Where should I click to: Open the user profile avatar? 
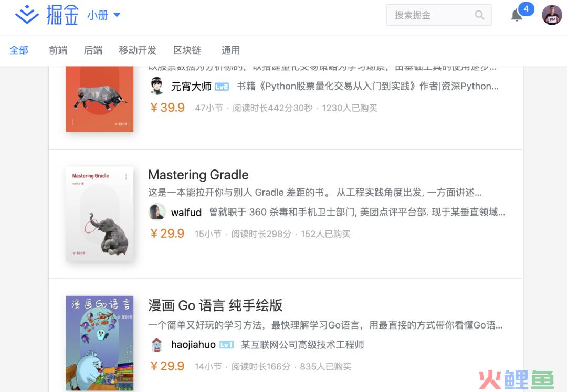pyautogui.click(x=551, y=15)
